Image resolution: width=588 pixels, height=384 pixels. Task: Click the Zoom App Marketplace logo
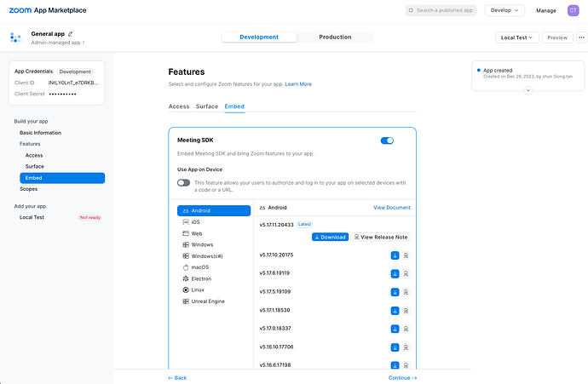[48, 10]
